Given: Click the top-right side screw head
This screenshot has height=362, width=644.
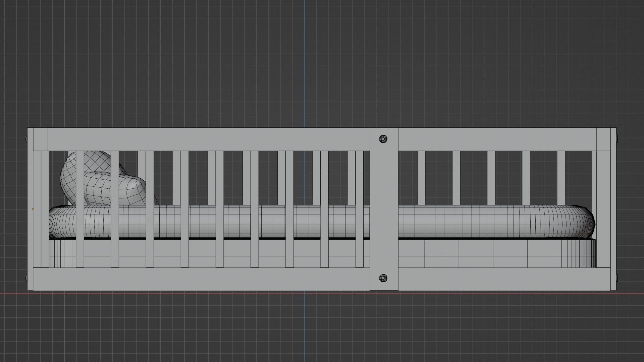Looking at the screenshot, I should click(617, 138).
